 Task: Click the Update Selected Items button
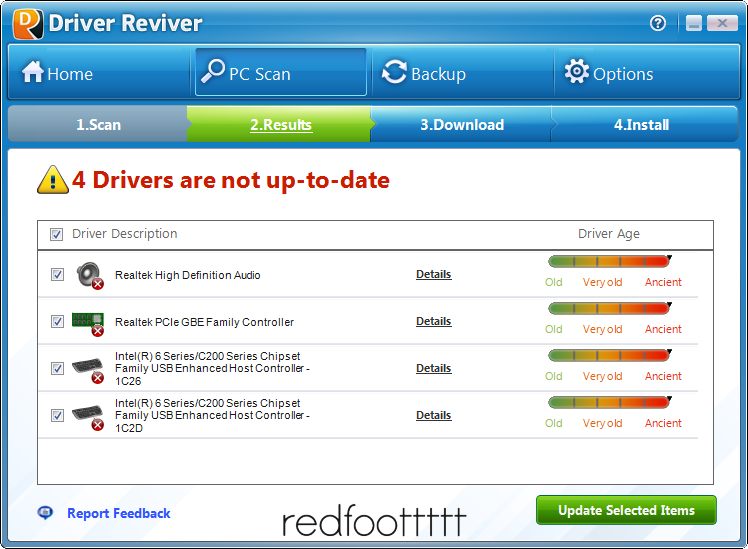coord(626,510)
